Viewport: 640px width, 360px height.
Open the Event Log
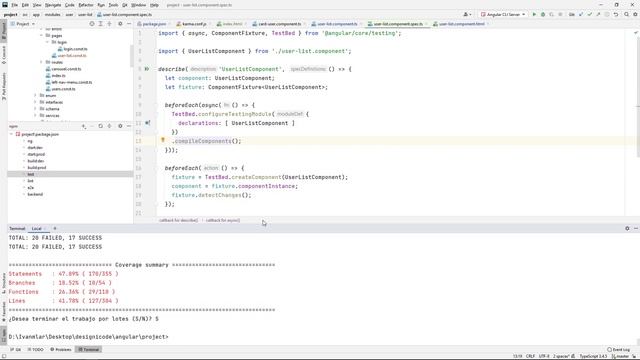click(x=618, y=350)
